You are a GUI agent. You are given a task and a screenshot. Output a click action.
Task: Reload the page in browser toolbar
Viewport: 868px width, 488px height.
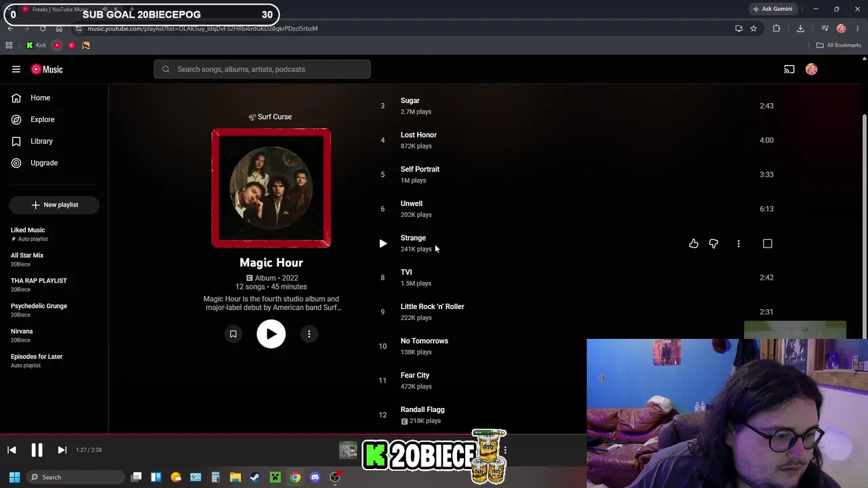(43, 28)
